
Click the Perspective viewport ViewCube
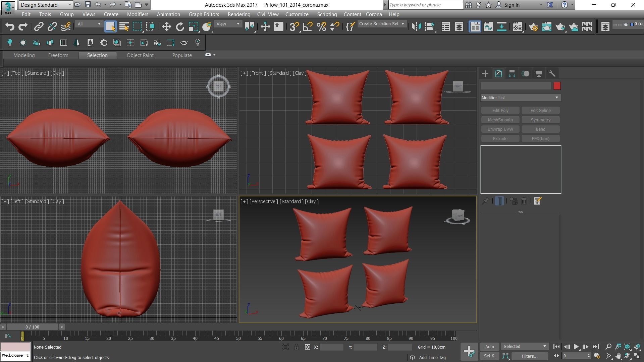(x=458, y=216)
